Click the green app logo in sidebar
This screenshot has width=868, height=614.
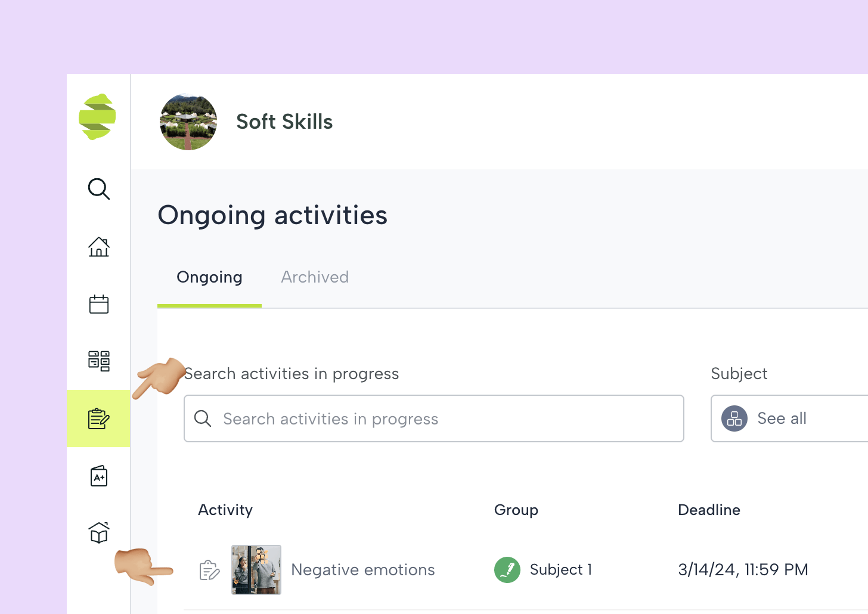click(x=97, y=117)
